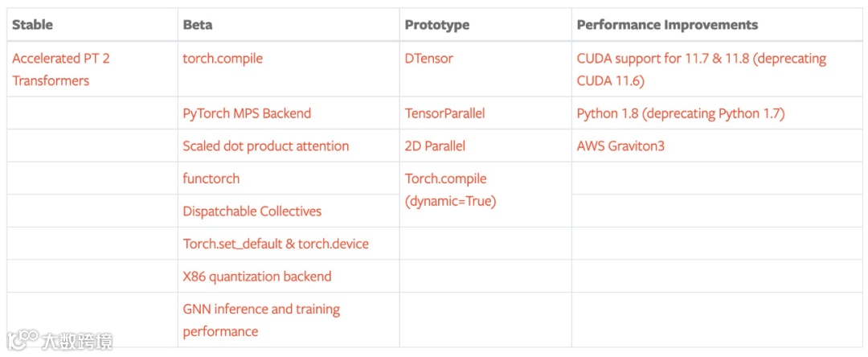Click the PyTorch MPS Backend link
868x357 pixels.
(x=247, y=113)
